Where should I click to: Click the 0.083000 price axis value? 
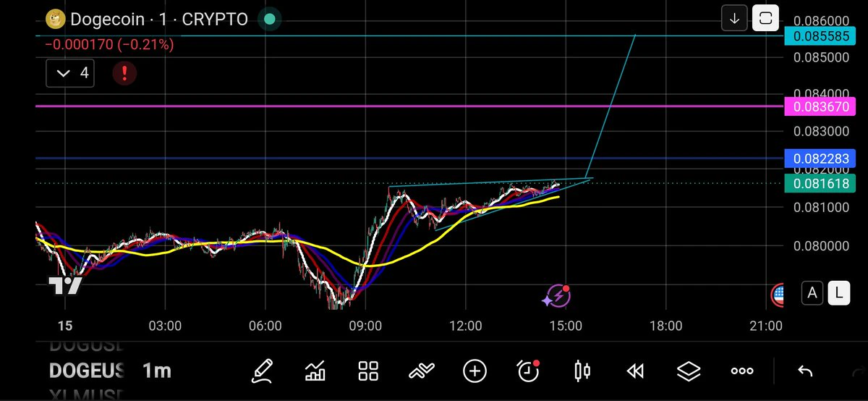tap(821, 132)
